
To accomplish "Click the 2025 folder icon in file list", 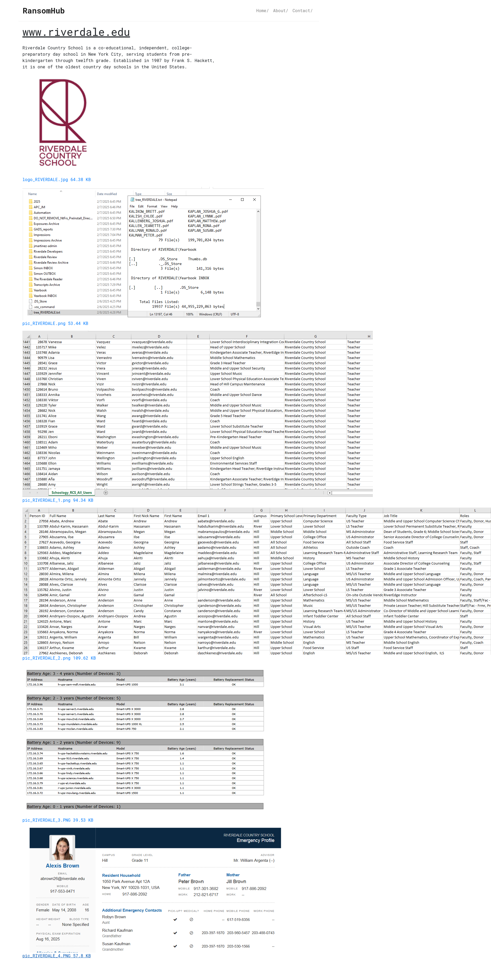I will point(30,202).
